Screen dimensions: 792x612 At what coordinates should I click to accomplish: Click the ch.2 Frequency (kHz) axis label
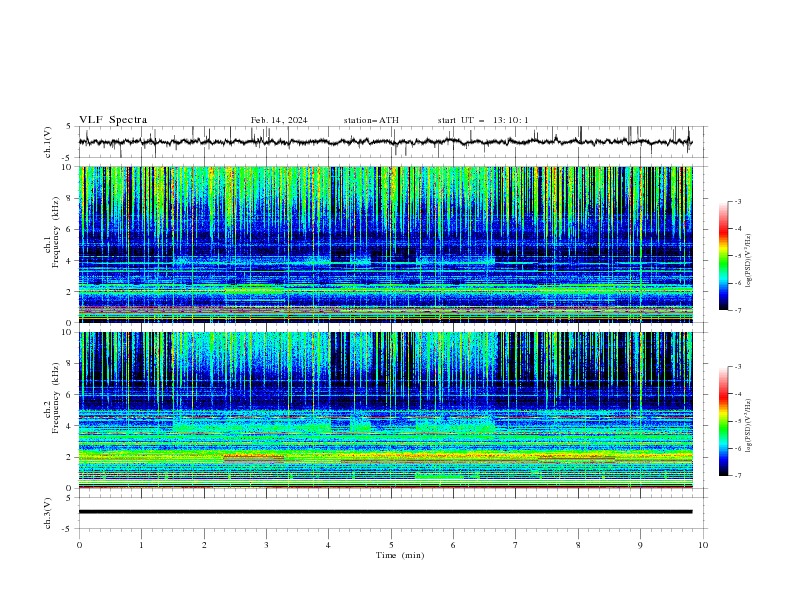pyautogui.click(x=52, y=398)
